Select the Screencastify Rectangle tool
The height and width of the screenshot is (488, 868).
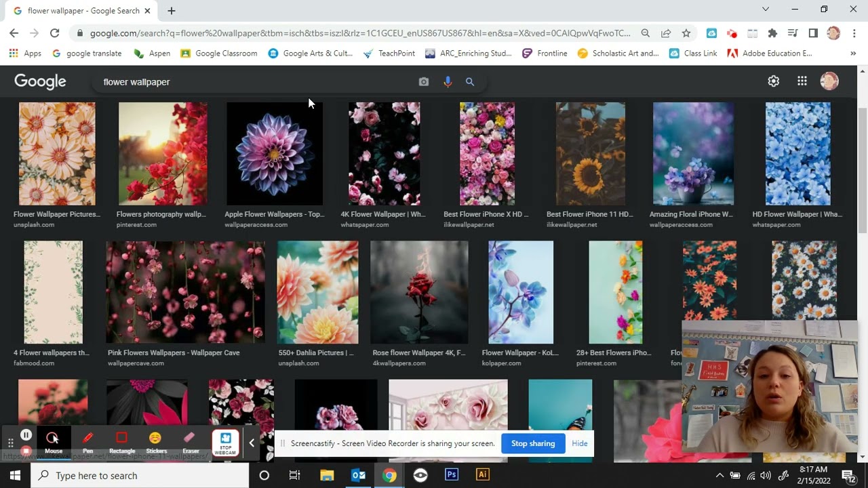click(x=122, y=442)
